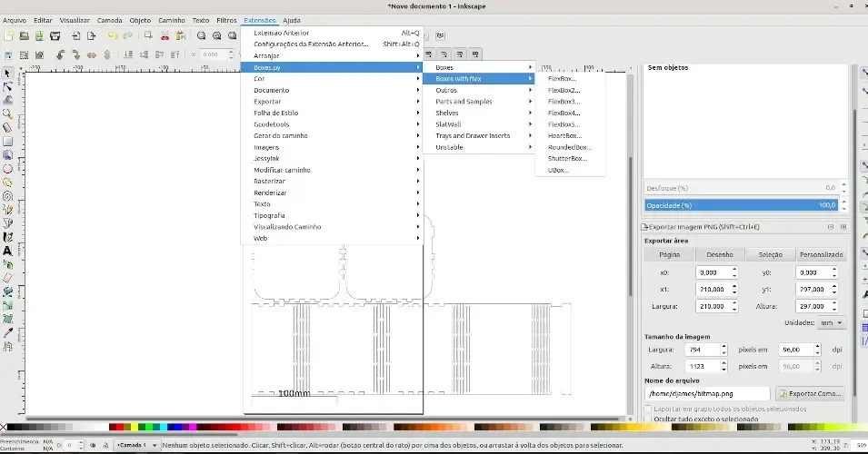The width and height of the screenshot is (868, 454).
Task: Click the New document icon
Action: [x=8, y=36]
